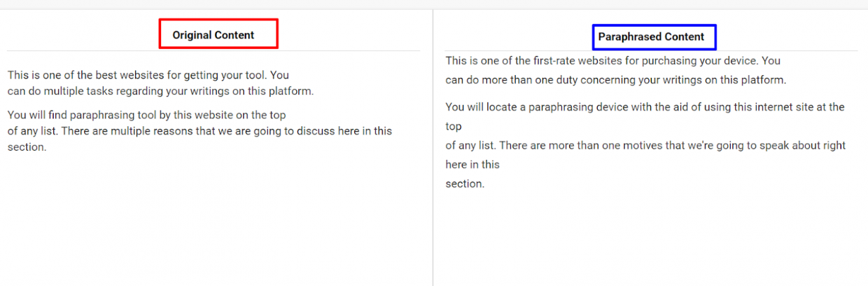
Task: Click original sentence starting 'This is one of the best'
Action: (148, 75)
